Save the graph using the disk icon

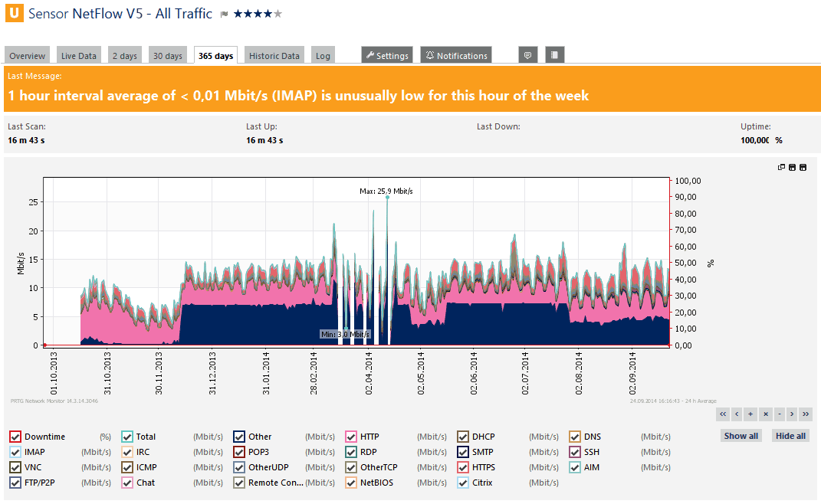click(792, 167)
